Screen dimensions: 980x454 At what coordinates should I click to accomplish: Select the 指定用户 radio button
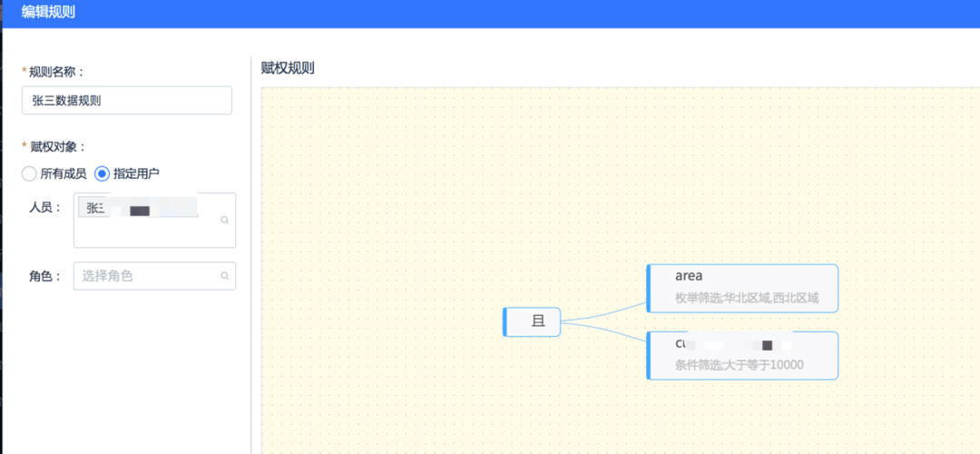pos(102,173)
